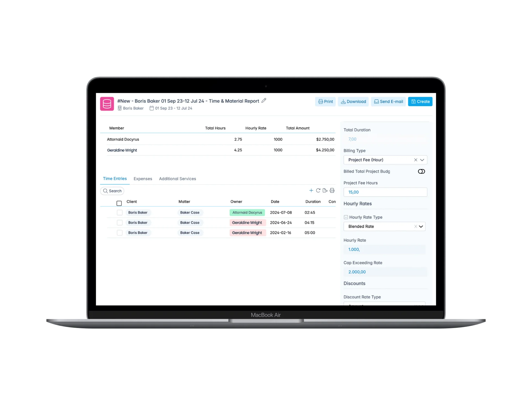Switch to the Expenses tab
This screenshot has height=399, width=532.
click(143, 178)
